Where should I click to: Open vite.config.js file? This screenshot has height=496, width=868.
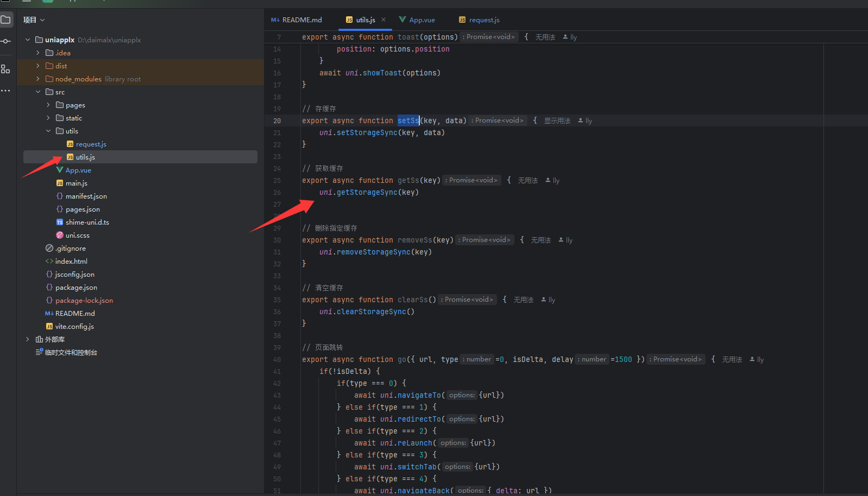(74, 326)
